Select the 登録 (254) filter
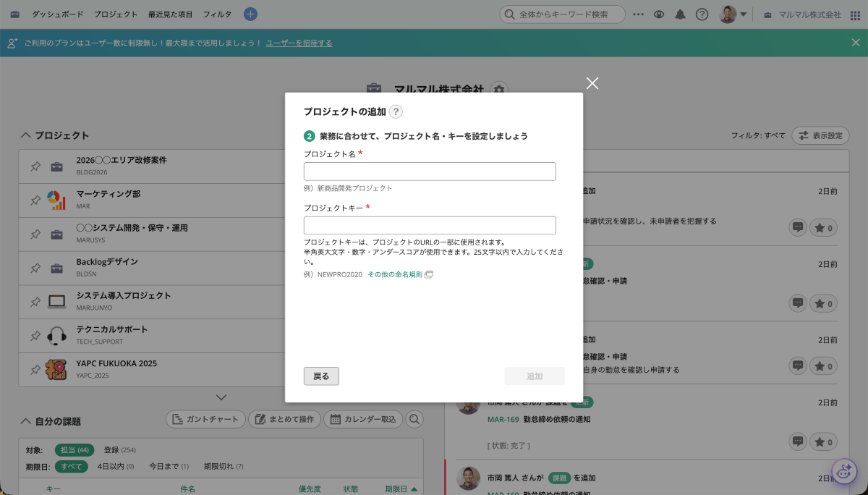This screenshot has height=495, width=868. [x=119, y=450]
